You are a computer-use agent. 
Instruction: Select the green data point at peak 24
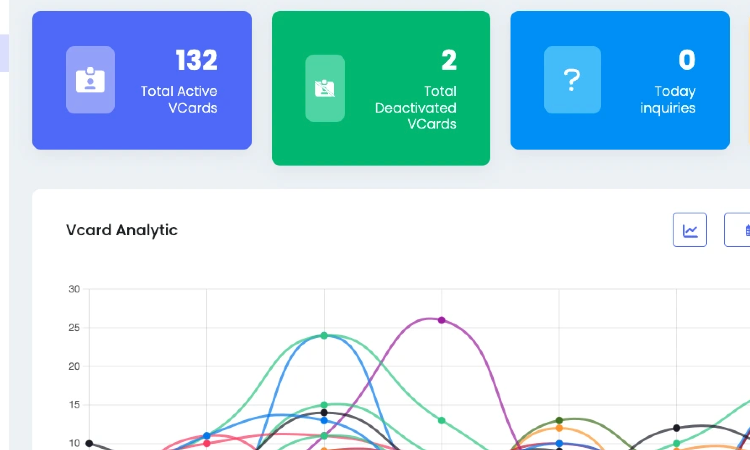click(324, 335)
